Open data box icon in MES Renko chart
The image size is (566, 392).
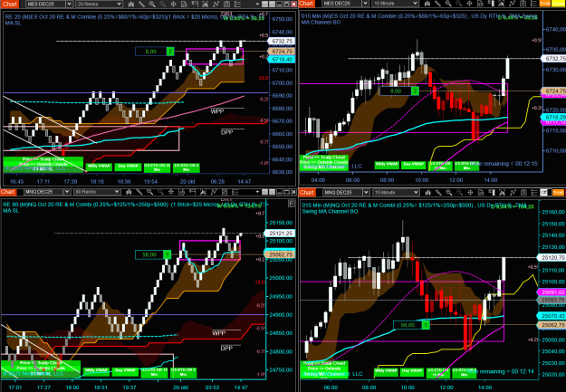[184, 4]
